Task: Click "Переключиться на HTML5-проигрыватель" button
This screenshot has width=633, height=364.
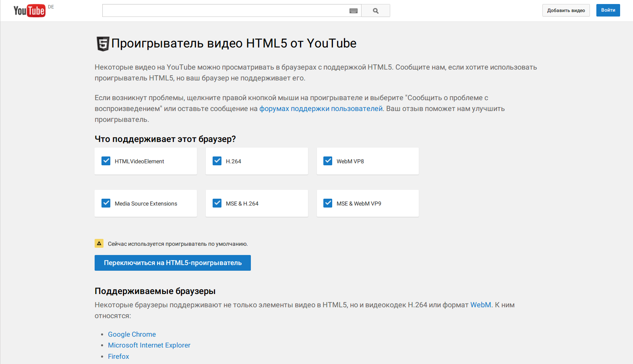Action: coord(173,263)
